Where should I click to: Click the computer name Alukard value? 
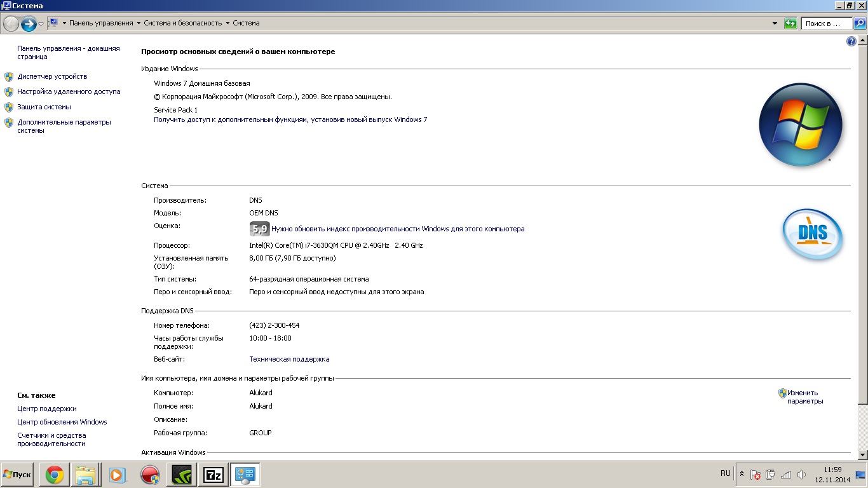pyautogui.click(x=261, y=393)
